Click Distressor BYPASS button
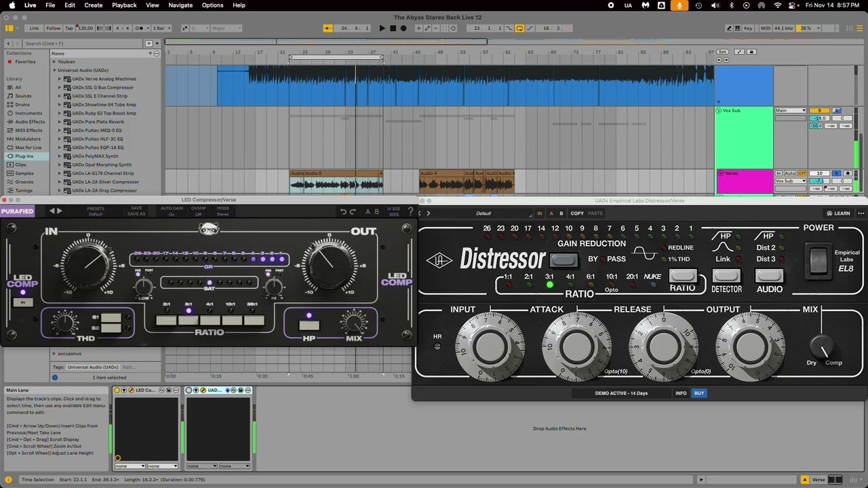 (x=564, y=260)
